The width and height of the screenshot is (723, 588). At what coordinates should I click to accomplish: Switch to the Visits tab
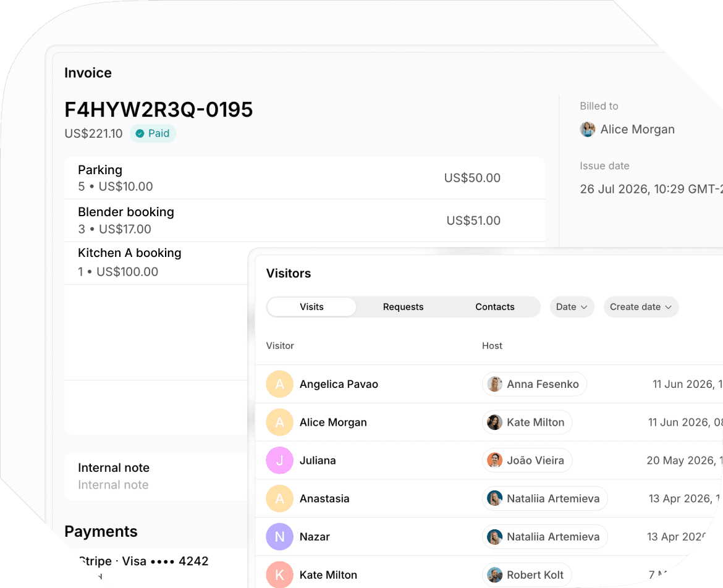(x=311, y=307)
